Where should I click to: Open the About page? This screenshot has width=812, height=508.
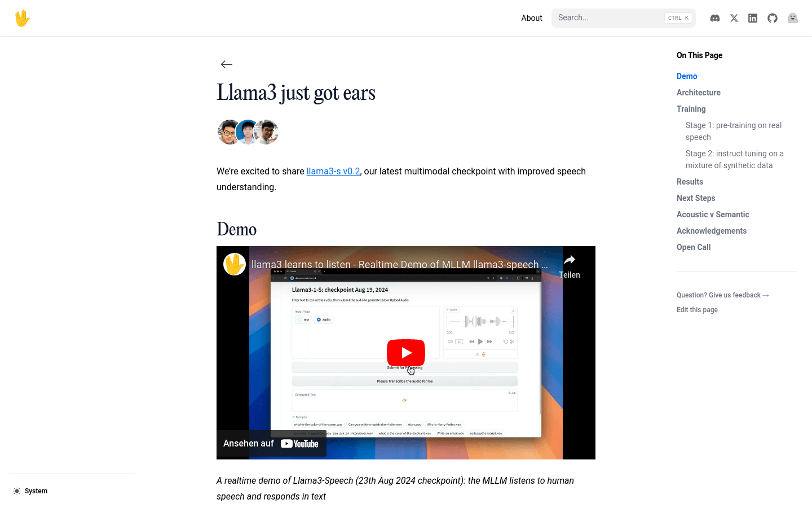pyautogui.click(x=532, y=18)
